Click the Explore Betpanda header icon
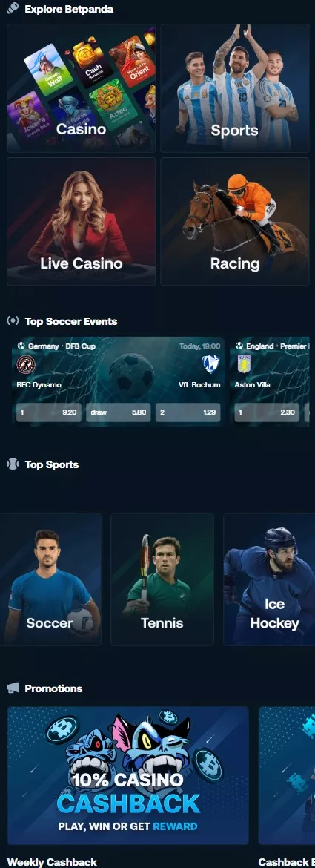 pos(13,8)
